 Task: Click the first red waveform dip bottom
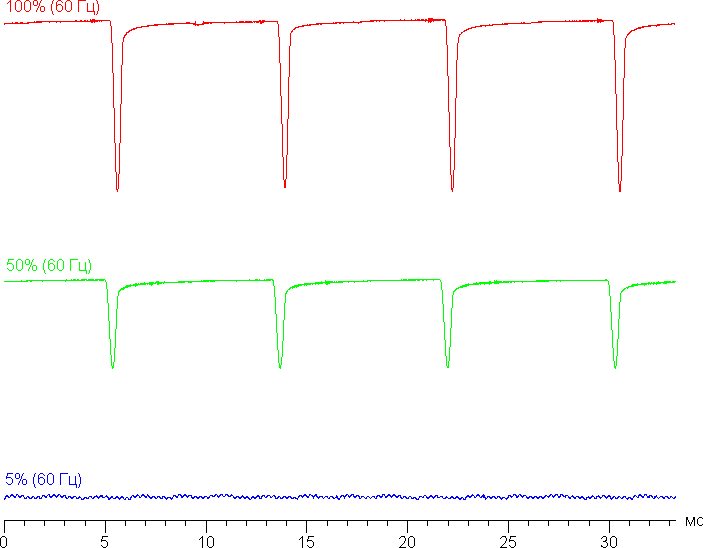coord(117,188)
